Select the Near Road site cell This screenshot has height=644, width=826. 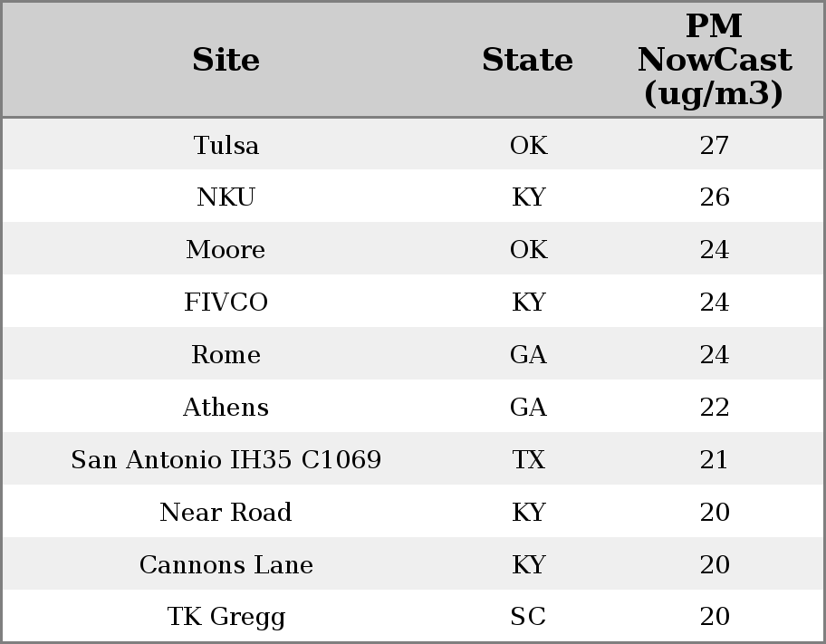(x=226, y=512)
